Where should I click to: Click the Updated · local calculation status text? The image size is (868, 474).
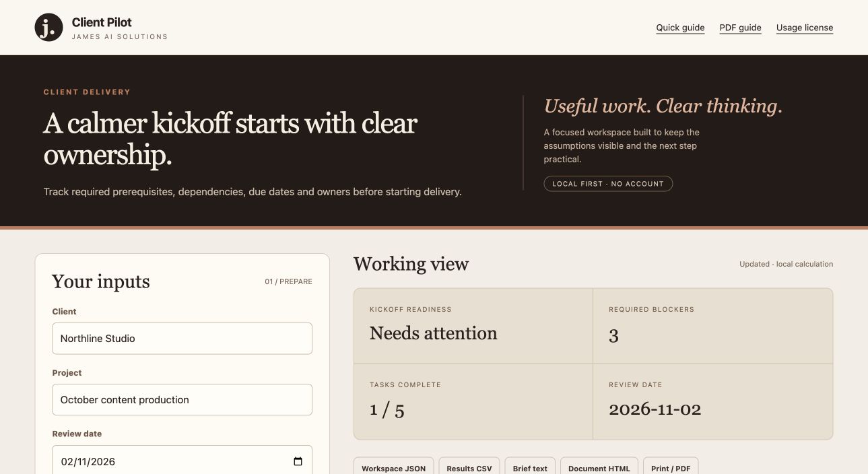coord(787,264)
